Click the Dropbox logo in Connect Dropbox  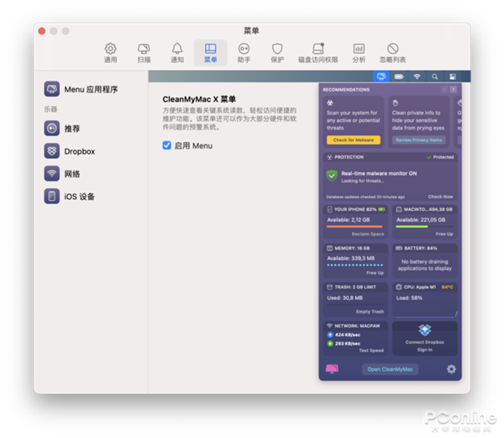424,330
